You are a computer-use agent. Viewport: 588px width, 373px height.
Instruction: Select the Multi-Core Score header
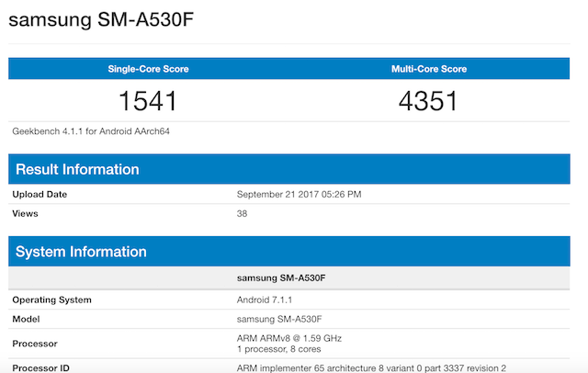pos(428,69)
